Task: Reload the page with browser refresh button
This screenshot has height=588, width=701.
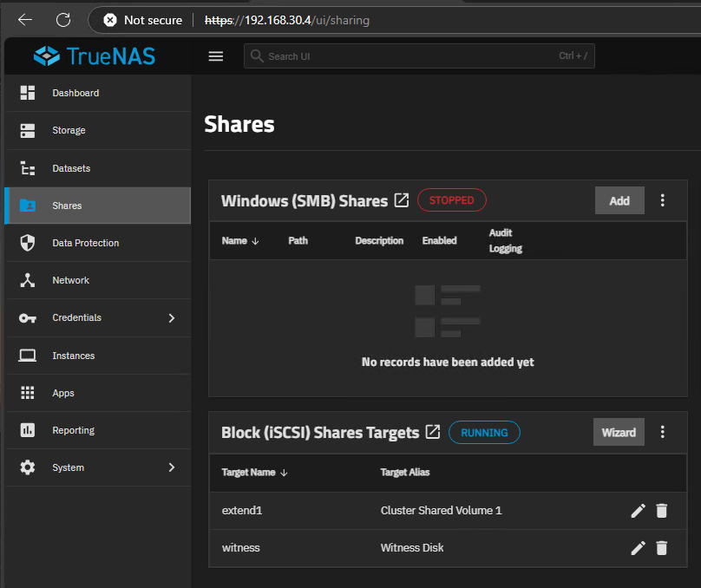Action: (x=63, y=20)
